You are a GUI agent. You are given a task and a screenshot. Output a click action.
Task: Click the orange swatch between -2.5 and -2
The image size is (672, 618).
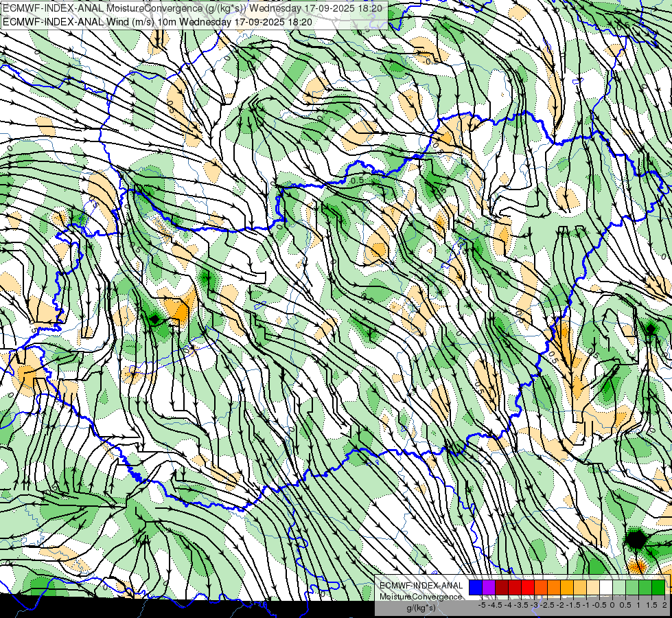(554, 588)
